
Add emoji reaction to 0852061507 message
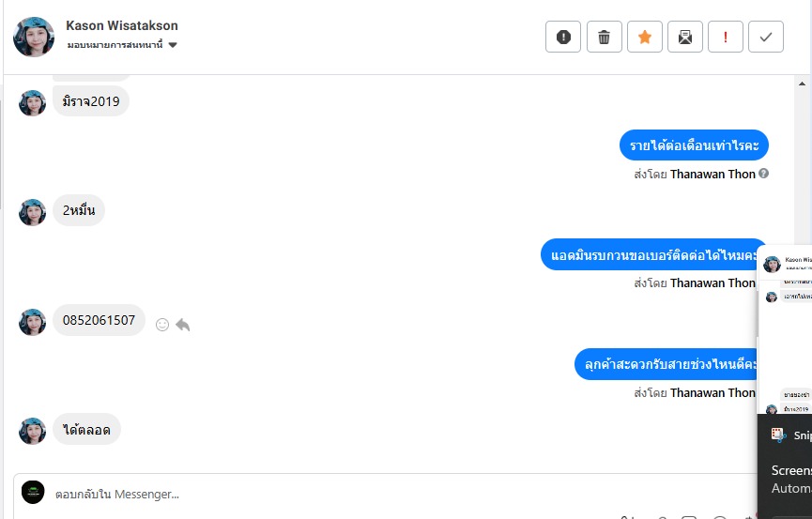(162, 324)
